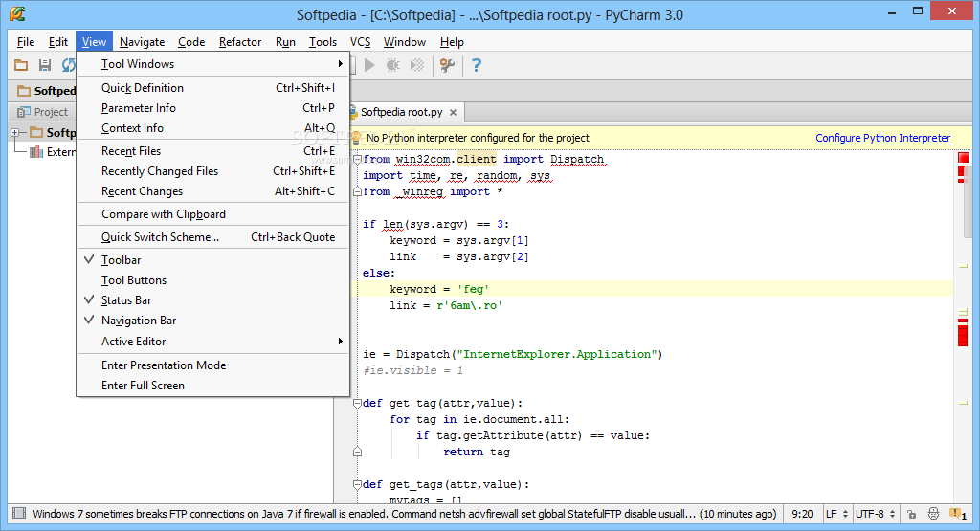Choose Recently Changed Files
Screen dimensions: 980x531
[213, 171]
